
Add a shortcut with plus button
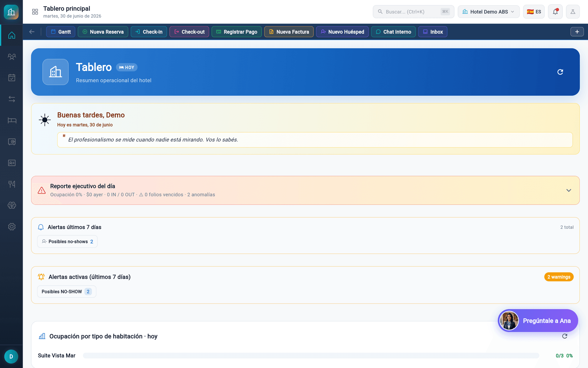[x=577, y=32]
